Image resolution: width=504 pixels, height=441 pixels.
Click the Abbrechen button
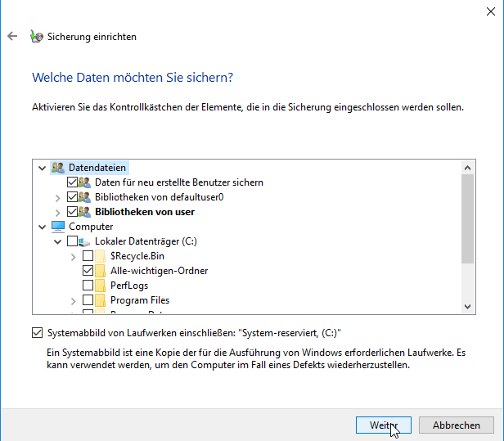coord(456,425)
